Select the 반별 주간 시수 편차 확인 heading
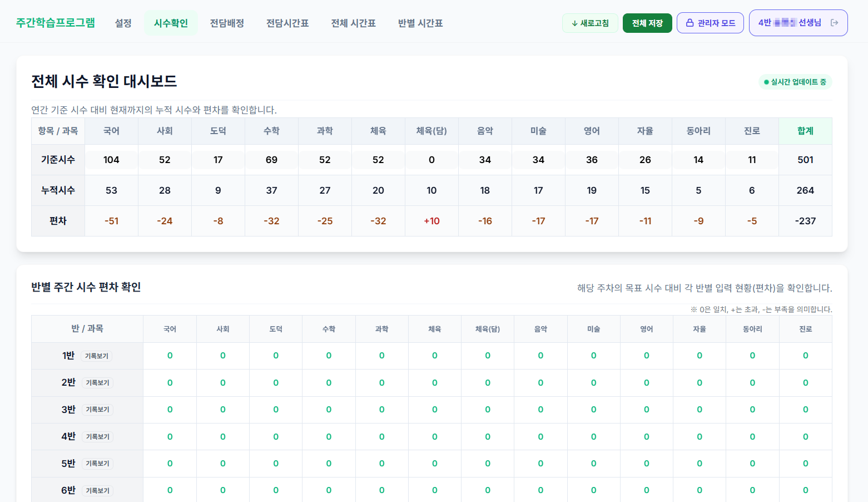The width and height of the screenshot is (868, 502). (86, 287)
